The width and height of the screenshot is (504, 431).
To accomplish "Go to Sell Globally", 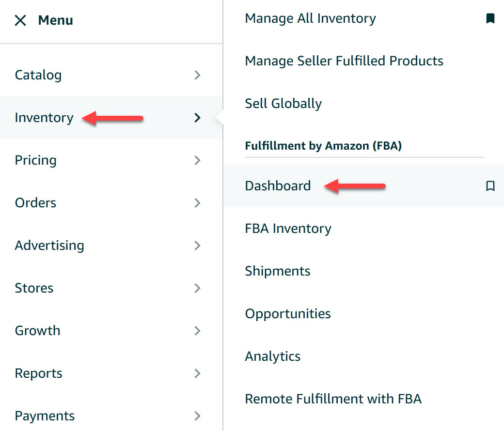I will 283,104.
